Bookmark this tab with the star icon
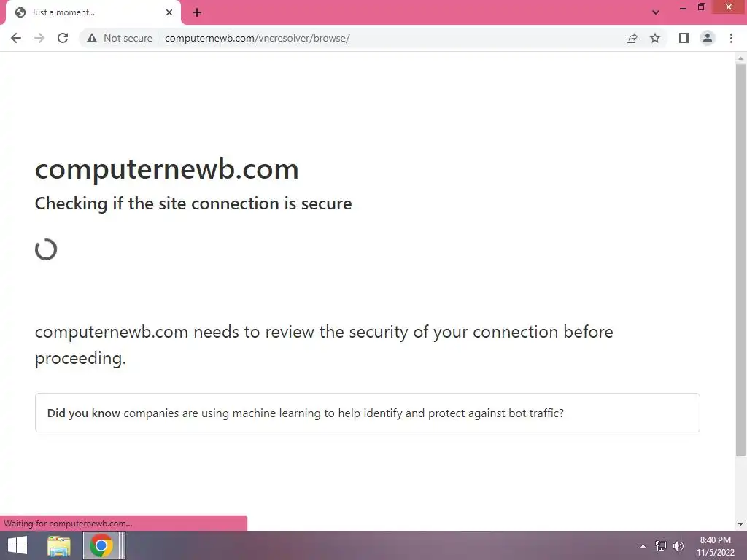 click(x=655, y=38)
